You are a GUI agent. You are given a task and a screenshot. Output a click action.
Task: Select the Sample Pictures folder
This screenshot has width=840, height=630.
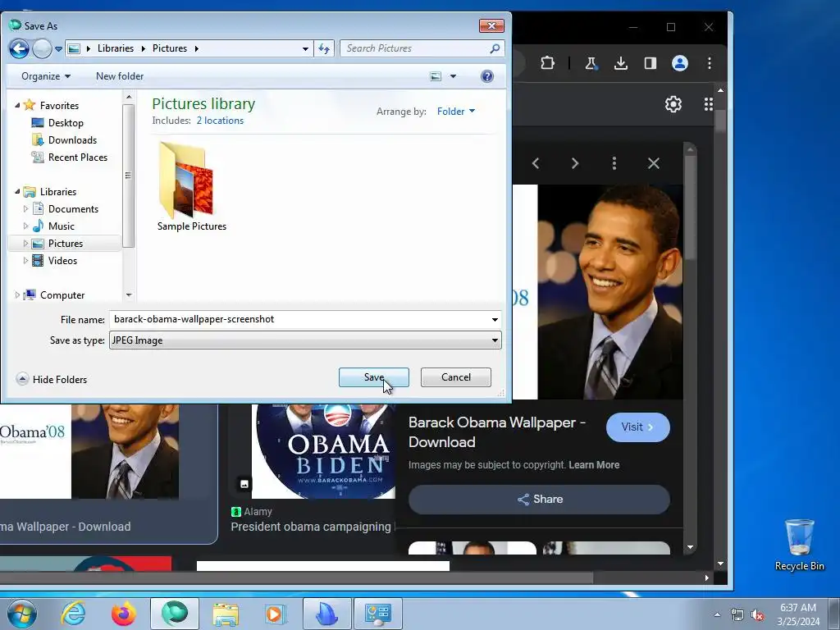(x=192, y=188)
